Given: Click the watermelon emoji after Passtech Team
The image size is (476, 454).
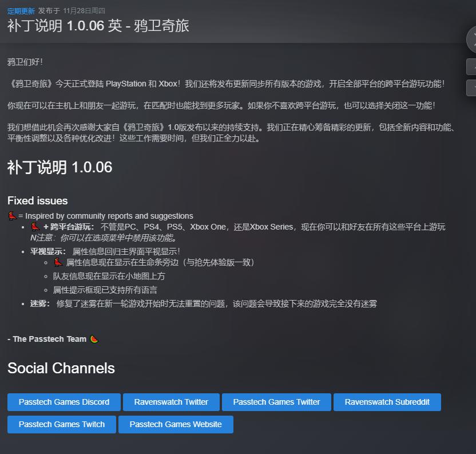Looking at the screenshot, I should pos(94,339).
